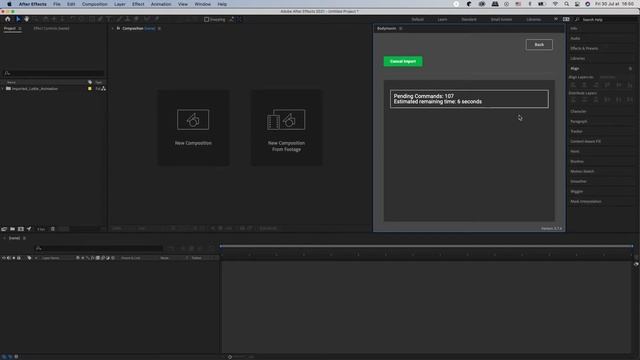640x360 pixels.
Task: Open the Edit menu
Action: pos(71,4)
